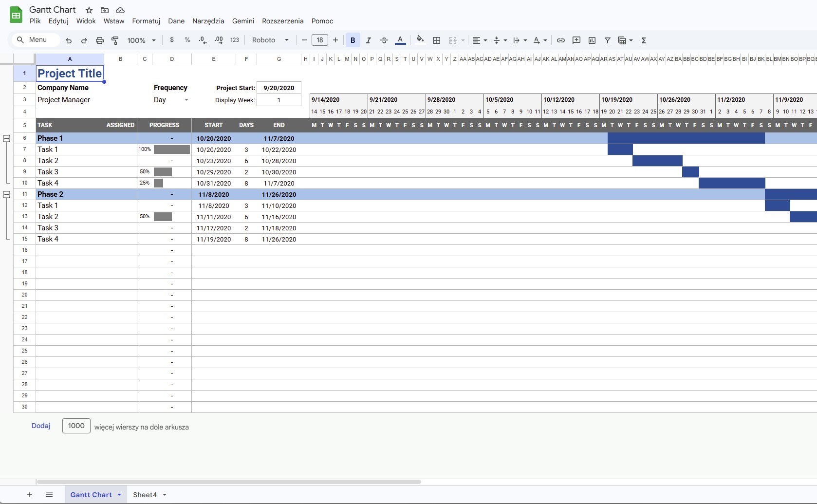
Task: Open Gantt Chart tab options arrow
Action: point(119,495)
